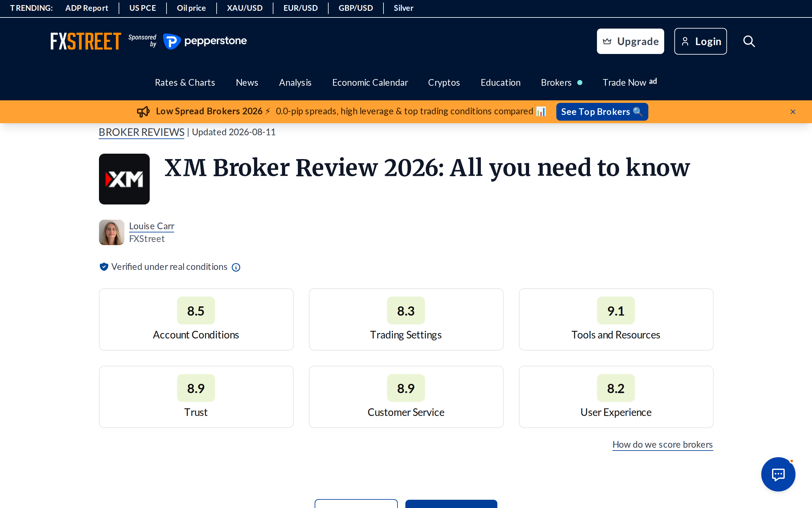This screenshot has width=812, height=508.
Task: Click the info icon beside Verified conditions
Action: click(236, 267)
